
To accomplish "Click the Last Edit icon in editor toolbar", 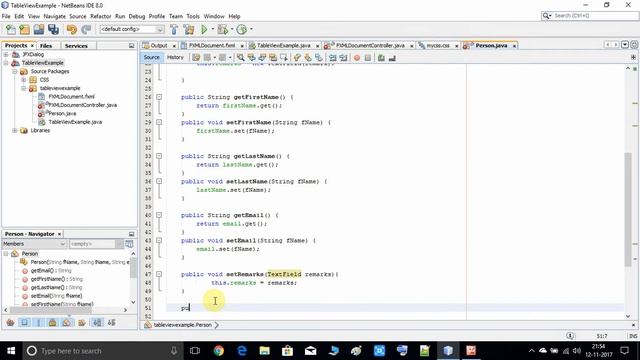I will [x=196, y=58].
